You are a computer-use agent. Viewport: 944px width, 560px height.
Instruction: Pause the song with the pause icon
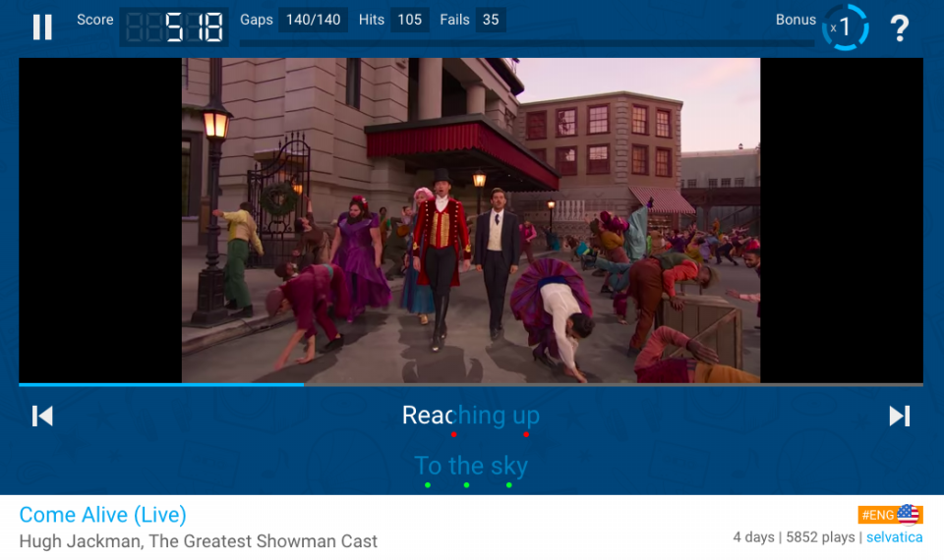click(42, 28)
